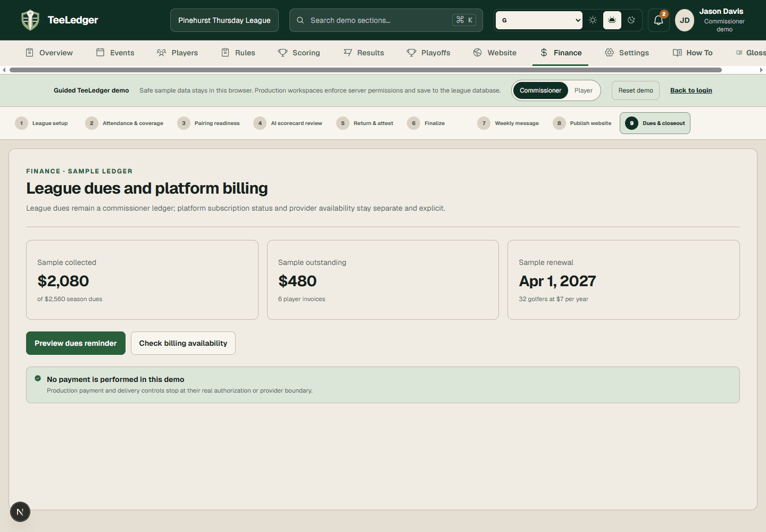Switch to the Players tab
766x532 pixels.
point(178,53)
